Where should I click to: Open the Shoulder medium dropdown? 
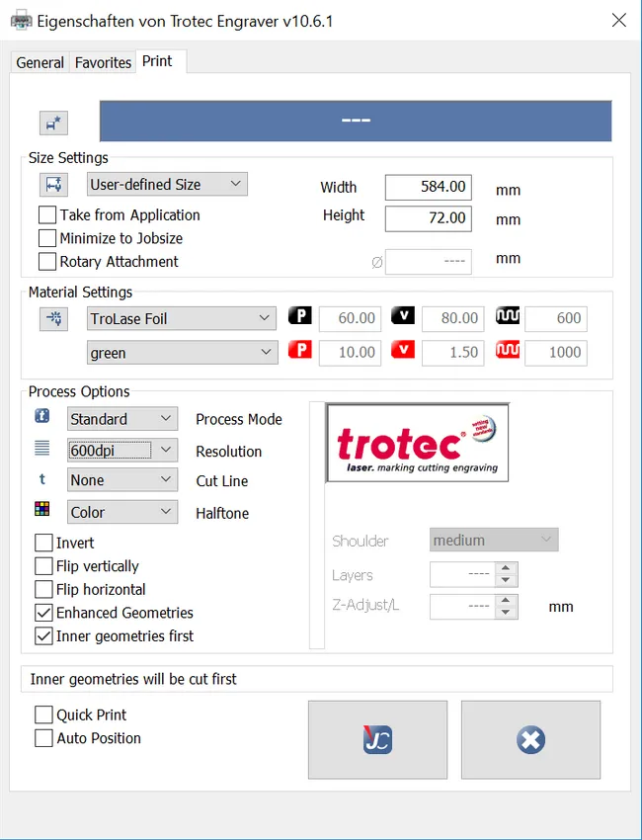[x=494, y=540]
